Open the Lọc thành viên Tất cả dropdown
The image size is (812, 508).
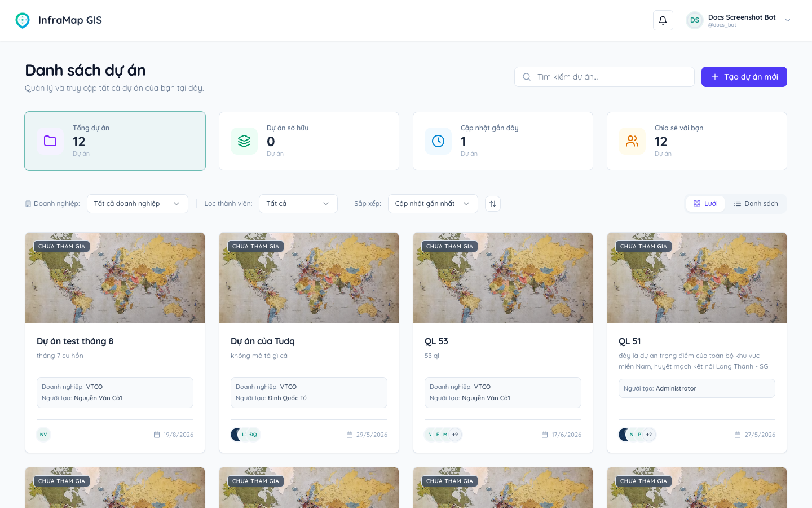tap(298, 204)
